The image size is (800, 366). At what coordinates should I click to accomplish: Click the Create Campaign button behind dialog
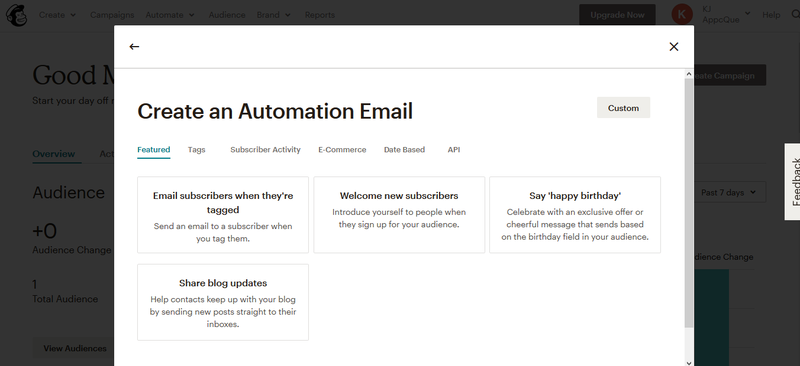pyautogui.click(x=730, y=76)
